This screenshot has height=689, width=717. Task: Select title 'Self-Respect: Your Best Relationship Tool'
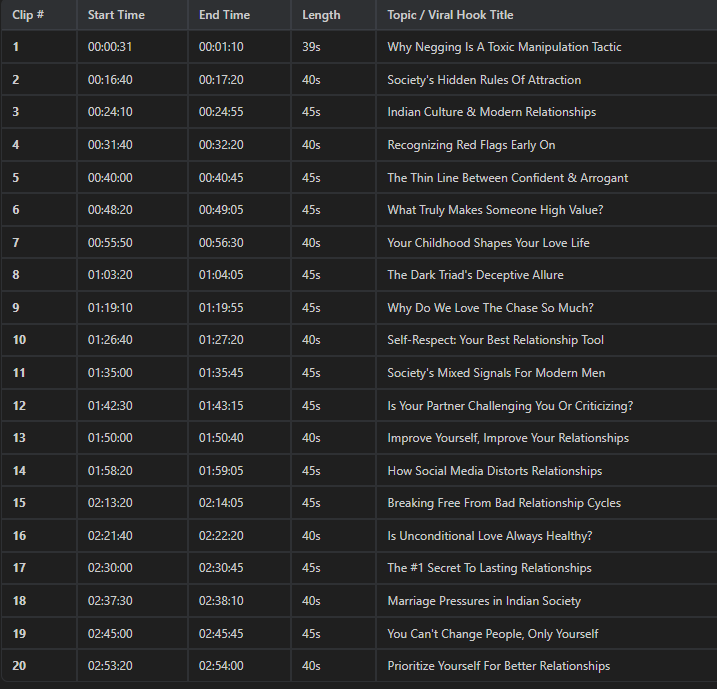pyautogui.click(x=496, y=340)
